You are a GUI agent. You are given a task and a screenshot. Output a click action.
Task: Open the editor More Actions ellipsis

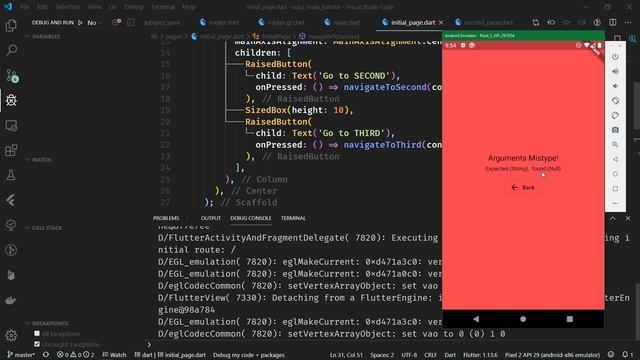coord(628,22)
